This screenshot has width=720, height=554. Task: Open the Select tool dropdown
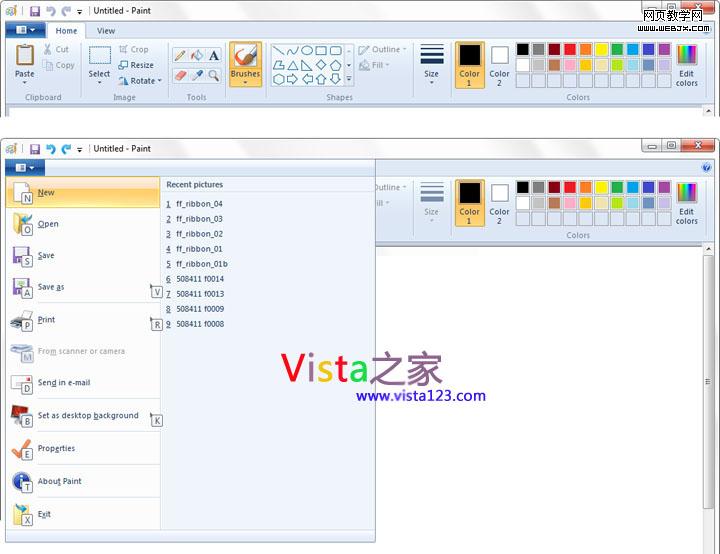99,81
